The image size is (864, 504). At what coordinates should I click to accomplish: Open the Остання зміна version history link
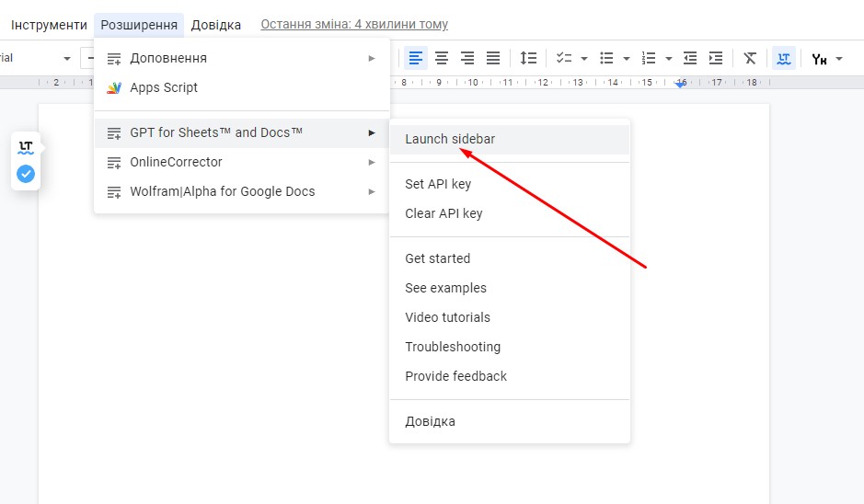pyautogui.click(x=354, y=24)
